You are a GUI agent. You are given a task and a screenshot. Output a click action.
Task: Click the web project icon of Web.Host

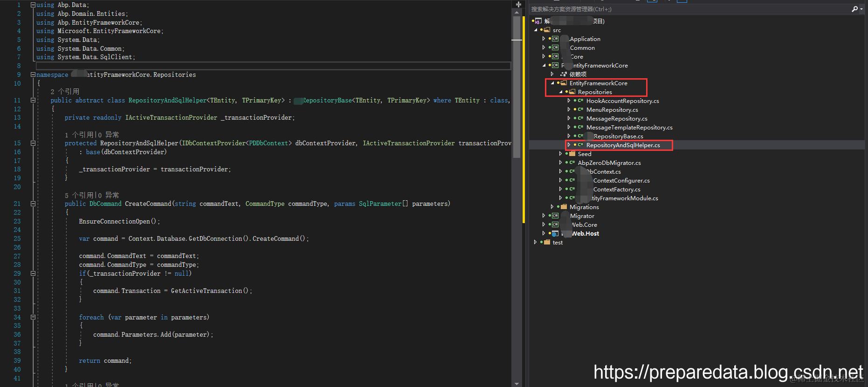555,233
